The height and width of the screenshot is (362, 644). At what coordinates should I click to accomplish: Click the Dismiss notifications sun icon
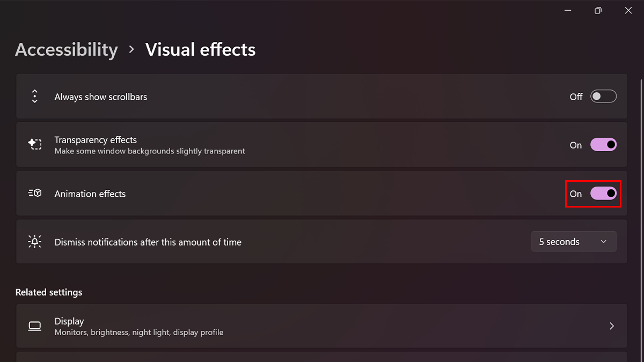35,242
